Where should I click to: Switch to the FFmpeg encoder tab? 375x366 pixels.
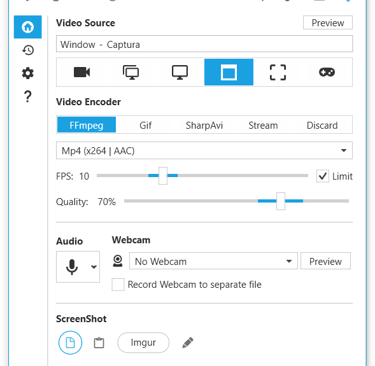86,125
